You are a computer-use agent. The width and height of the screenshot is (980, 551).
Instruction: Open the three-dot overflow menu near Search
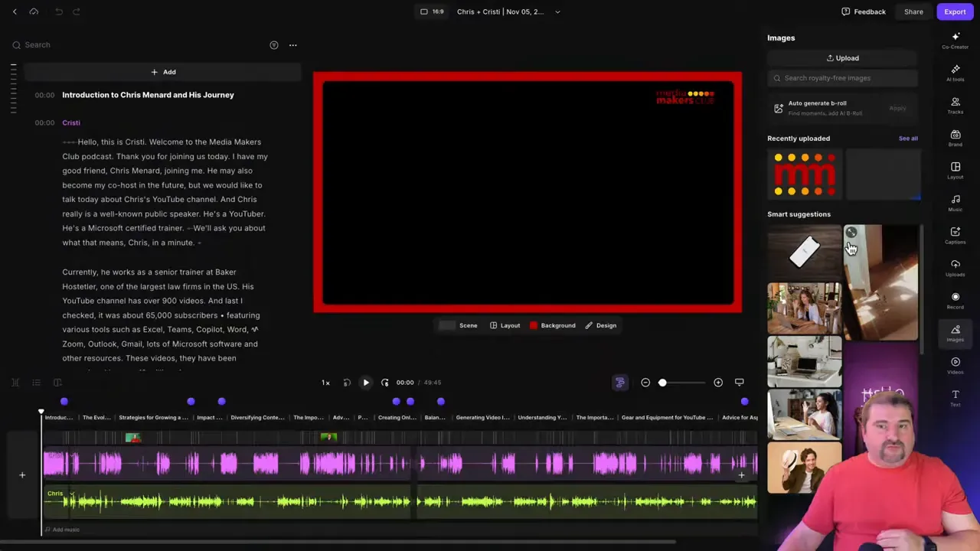coord(292,45)
